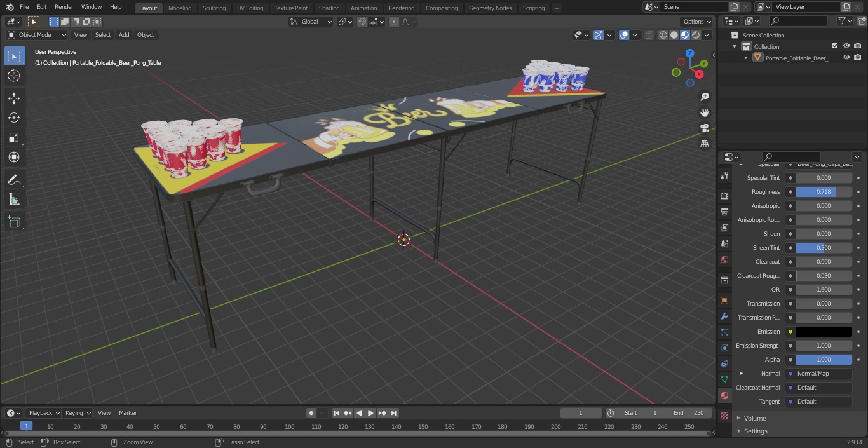This screenshot has height=448, width=868.
Task: Open the Modifier properties tab
Action: point(724,316)
